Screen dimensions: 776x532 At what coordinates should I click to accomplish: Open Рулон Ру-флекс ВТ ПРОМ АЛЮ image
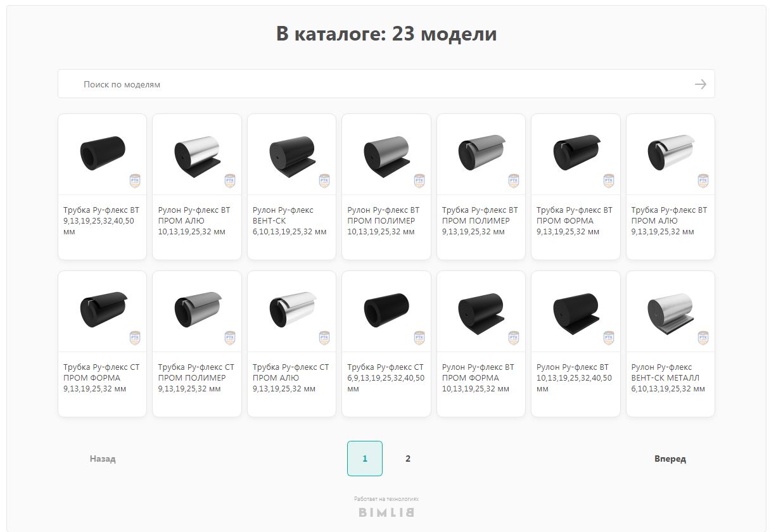click(x=197, y=153)
